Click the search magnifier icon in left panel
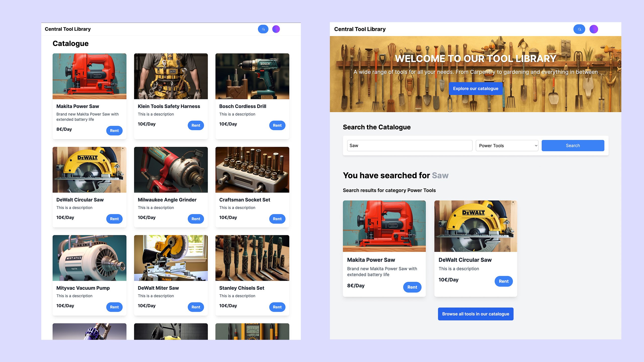 click(x=264, y=29)
